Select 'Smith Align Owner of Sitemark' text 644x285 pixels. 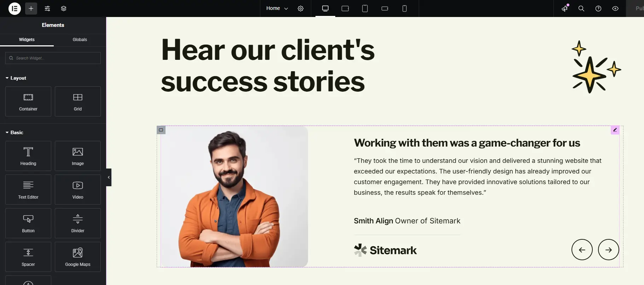coord(407,221)
